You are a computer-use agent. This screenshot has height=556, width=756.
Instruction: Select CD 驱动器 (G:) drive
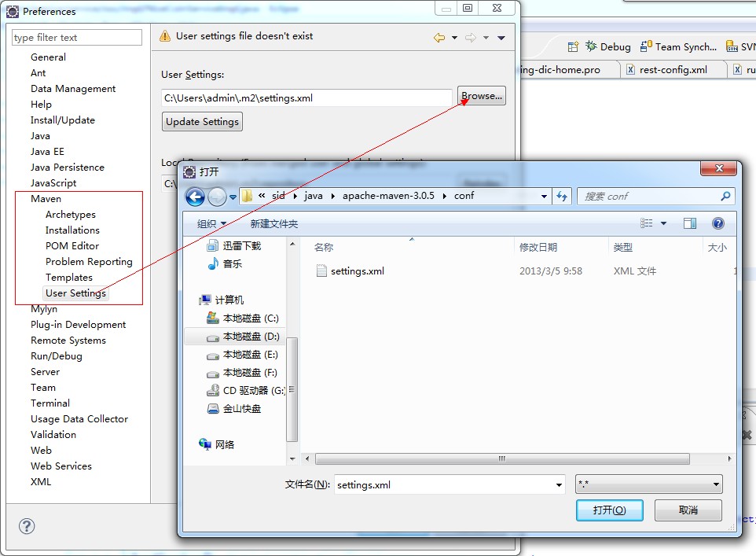pos(245,390)
